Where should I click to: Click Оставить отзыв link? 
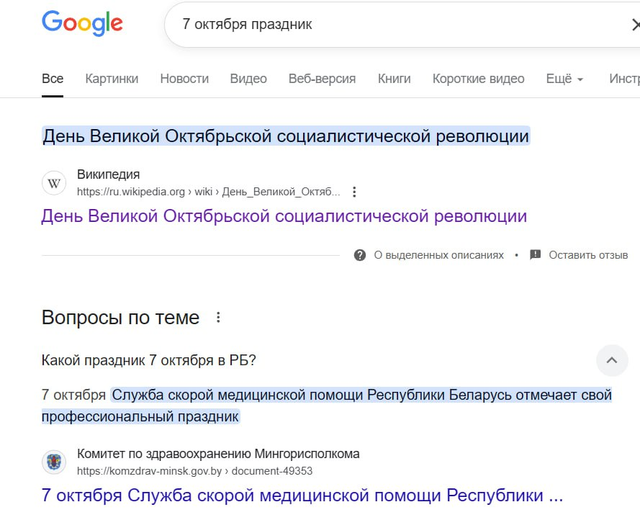tap(588, 255)
